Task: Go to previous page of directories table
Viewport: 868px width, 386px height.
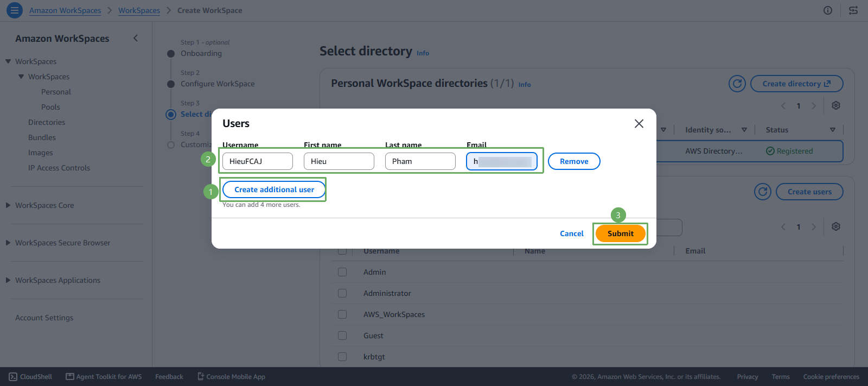Action: 783,106
